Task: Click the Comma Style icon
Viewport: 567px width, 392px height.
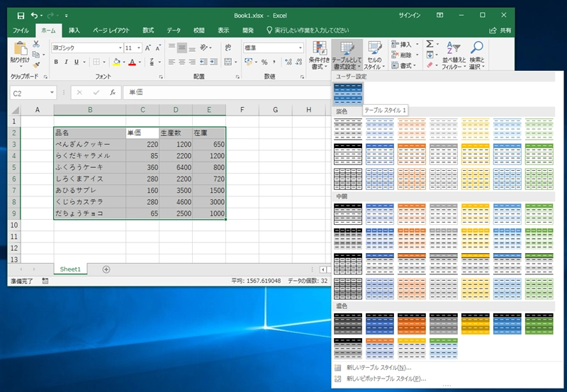Action: pyautogui.click(x=274, y=62)
